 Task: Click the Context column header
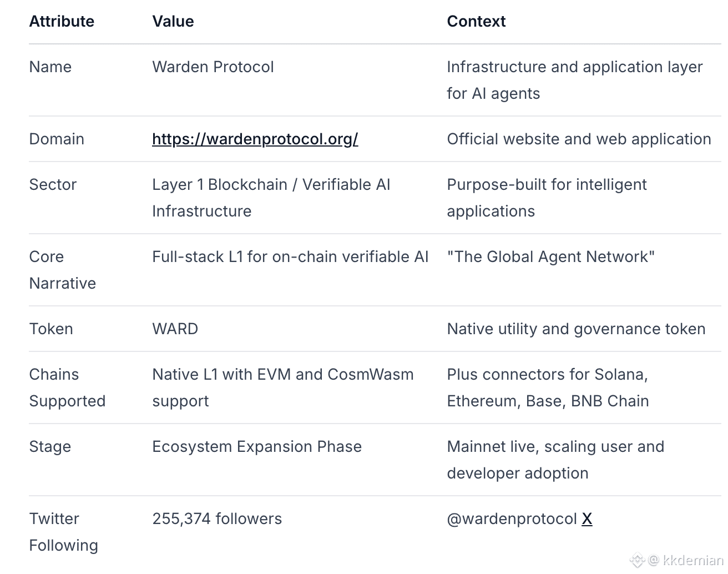pyautogui.click(x=476, y=21)
